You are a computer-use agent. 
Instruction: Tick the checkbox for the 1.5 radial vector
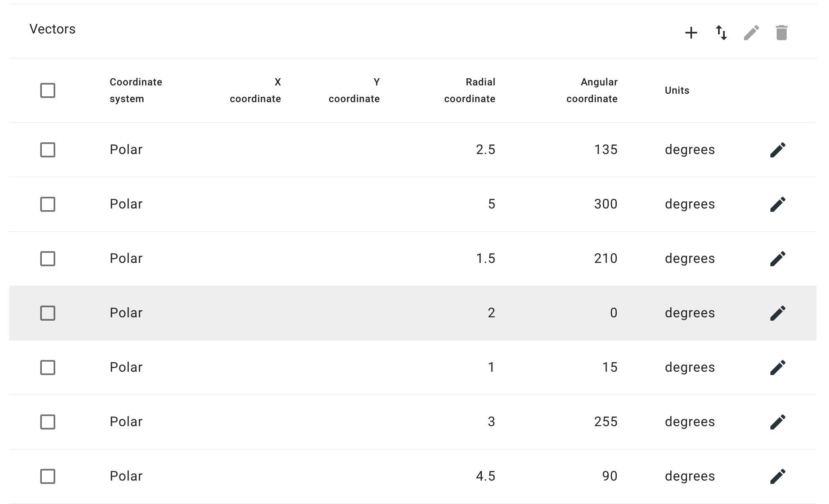pyautogui.click(x=48, y=259)
